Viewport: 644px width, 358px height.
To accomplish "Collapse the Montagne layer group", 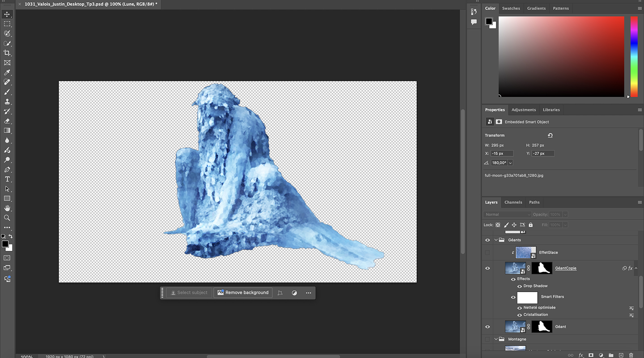I will coord(496,339).
